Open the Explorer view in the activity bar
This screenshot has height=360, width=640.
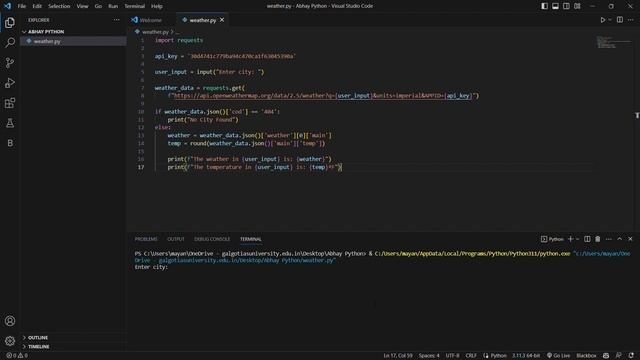pos(10,23)
